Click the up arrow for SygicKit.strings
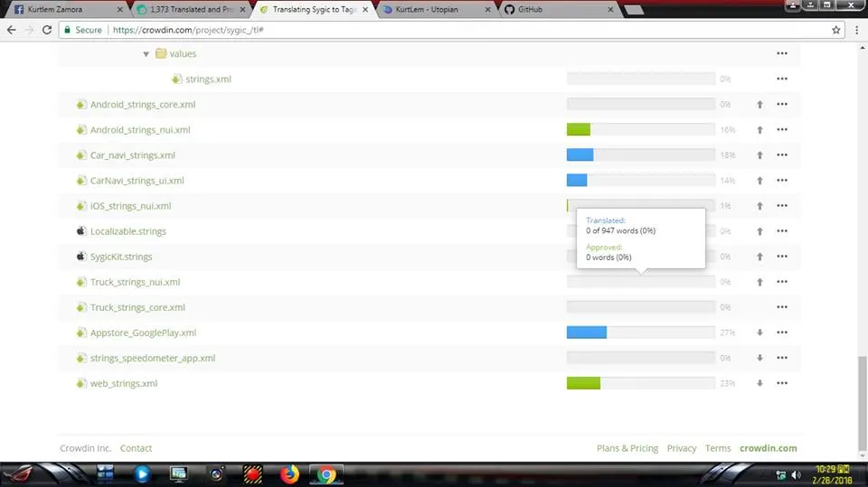The image size is (868, 487). (759, 257)
